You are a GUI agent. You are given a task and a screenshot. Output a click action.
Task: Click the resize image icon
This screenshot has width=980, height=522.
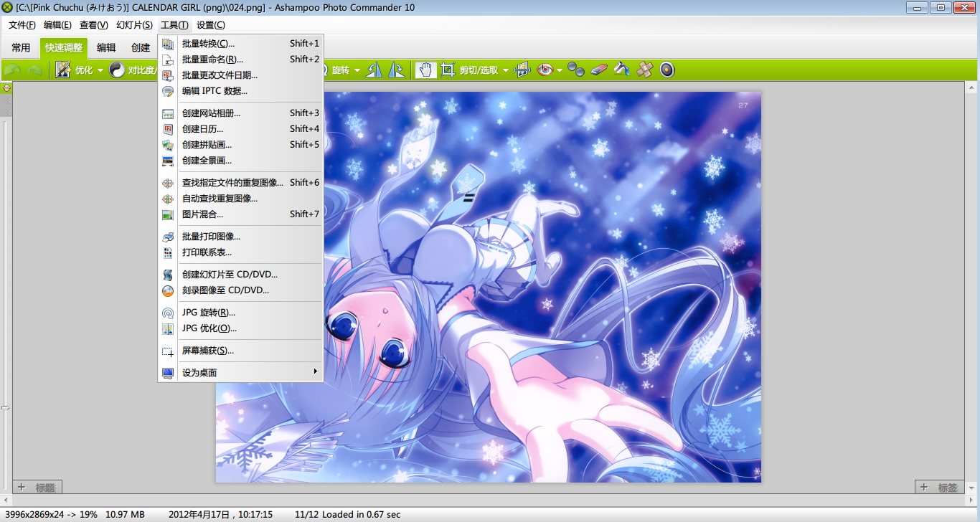[522, 70]
